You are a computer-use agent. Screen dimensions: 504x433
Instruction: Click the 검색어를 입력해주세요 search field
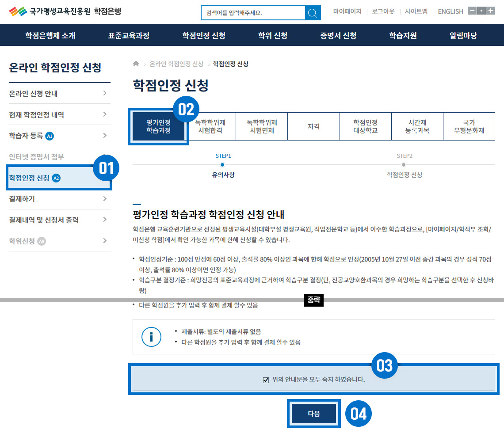point(253,13)
